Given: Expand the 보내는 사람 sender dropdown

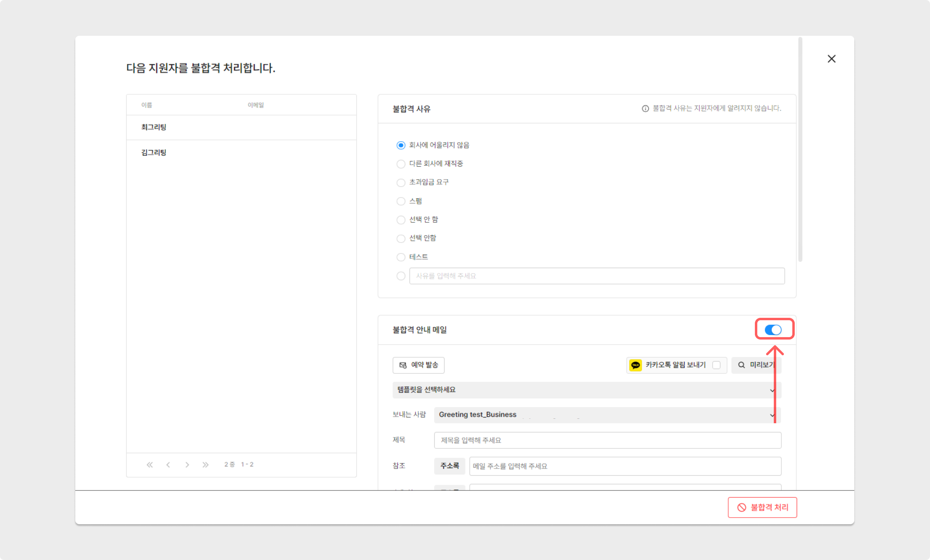Looking at the screenshot, I should tap(607, 415).
